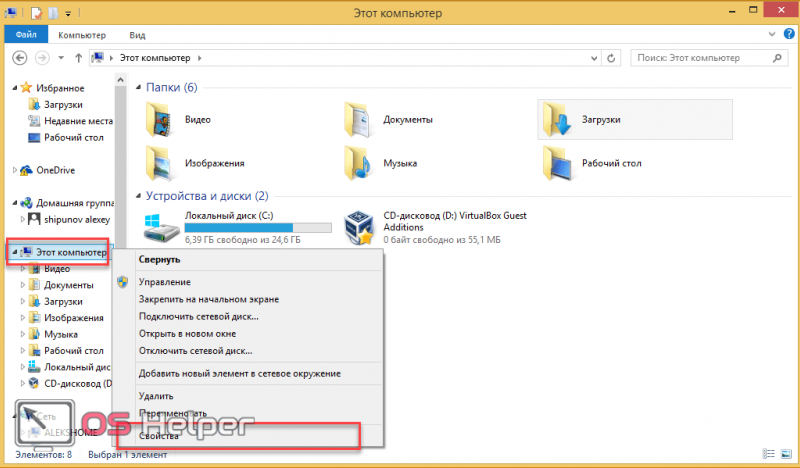Screen dimensions: 800x468
Task: Click address bar root chevron after computer icon
Action: pyautogui.click(x=111, y=58)
